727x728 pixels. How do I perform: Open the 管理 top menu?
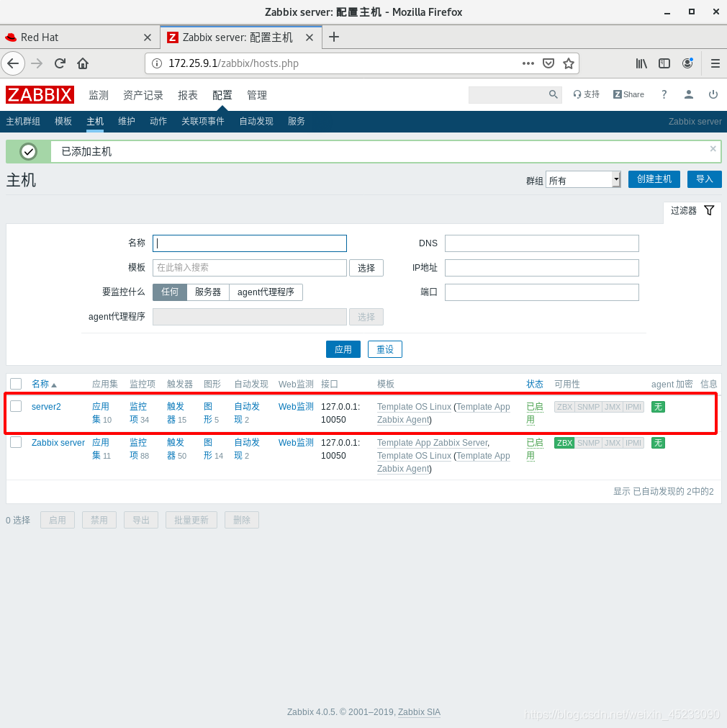pos(257,95)
